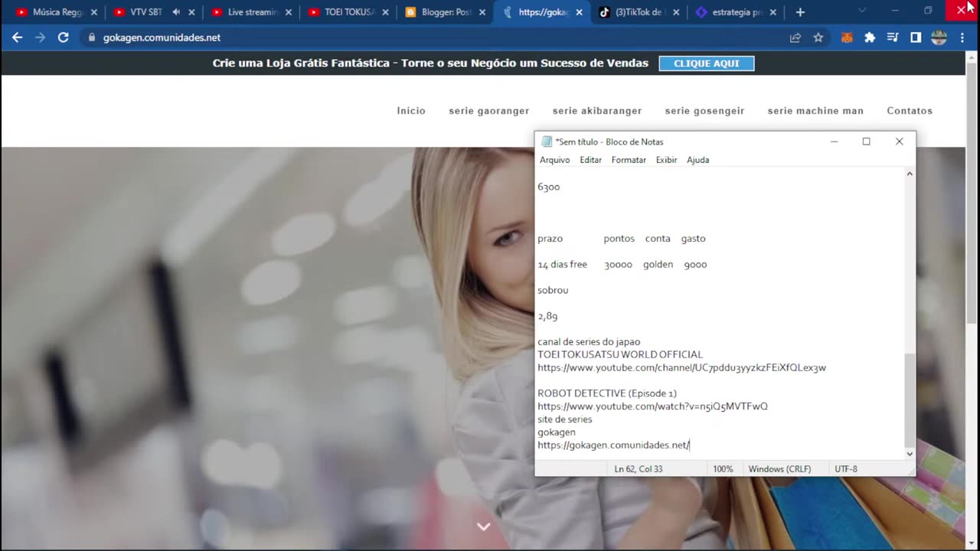Screen dimensions: 980x551
Task: Open a new browser tab
Action: [x=800, y=12]
